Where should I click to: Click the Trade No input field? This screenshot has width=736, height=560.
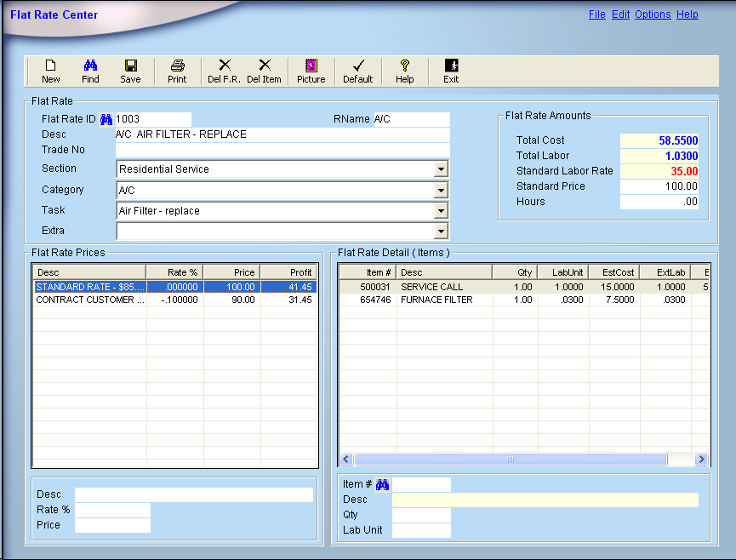282,151
